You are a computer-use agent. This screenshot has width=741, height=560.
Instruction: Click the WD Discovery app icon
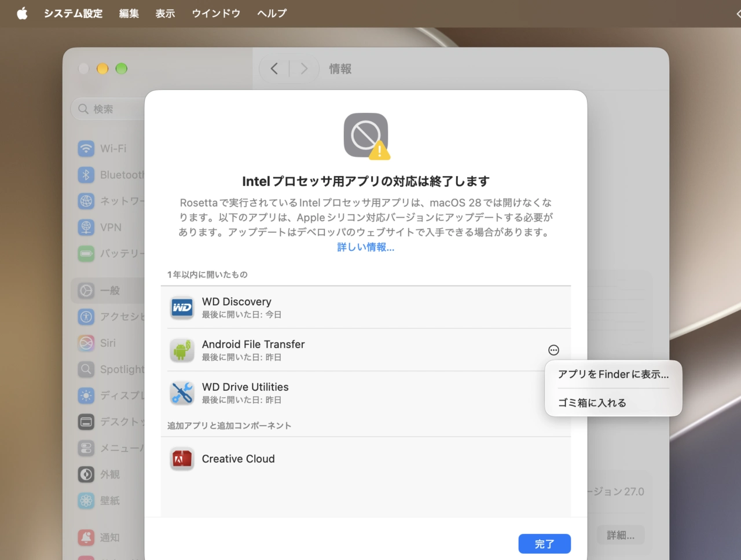pyautogui.click(x=182, y=308)
